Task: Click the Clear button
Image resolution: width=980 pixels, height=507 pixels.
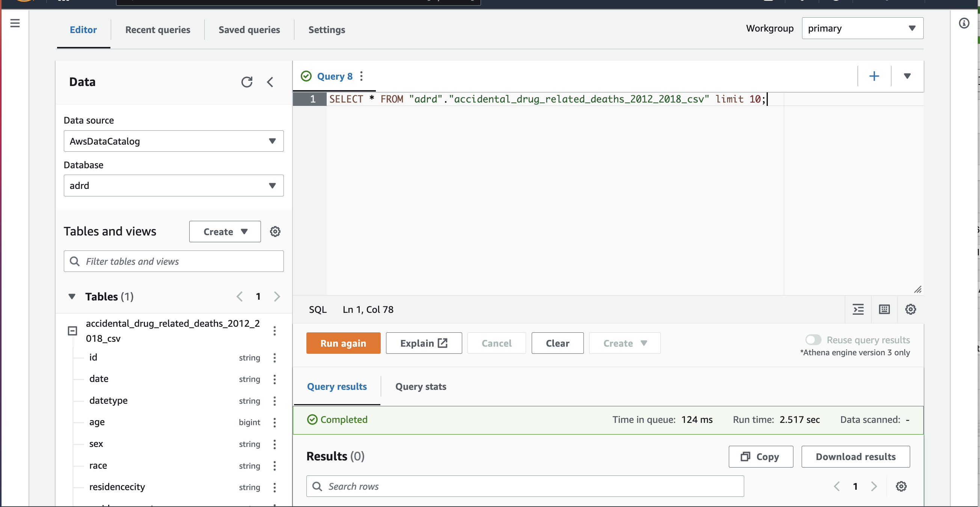Action: [x=557, y=343]
